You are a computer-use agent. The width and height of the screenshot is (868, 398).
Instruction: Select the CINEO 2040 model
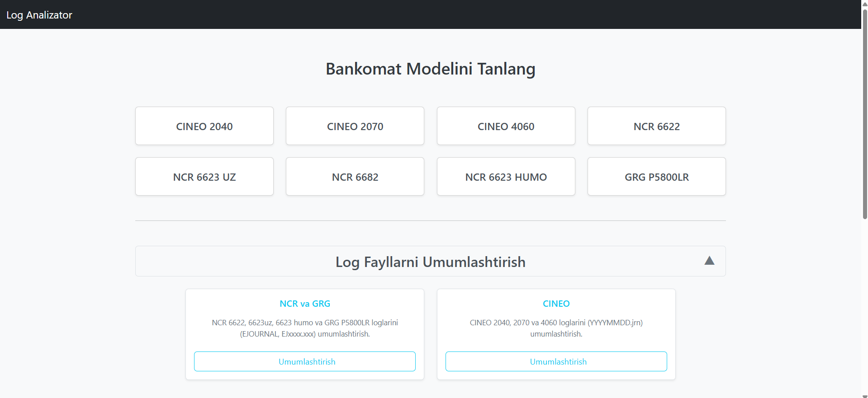click(x=204, y=126)
